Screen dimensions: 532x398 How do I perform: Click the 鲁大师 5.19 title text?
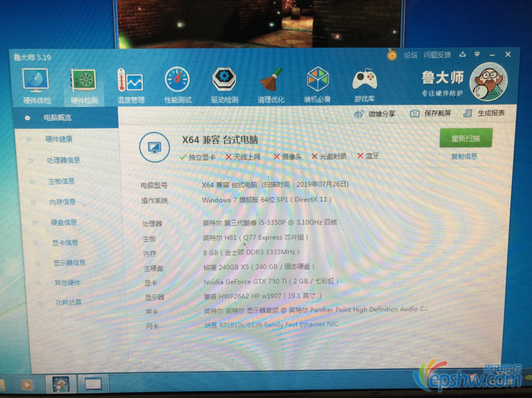click(x=32, y=57)
